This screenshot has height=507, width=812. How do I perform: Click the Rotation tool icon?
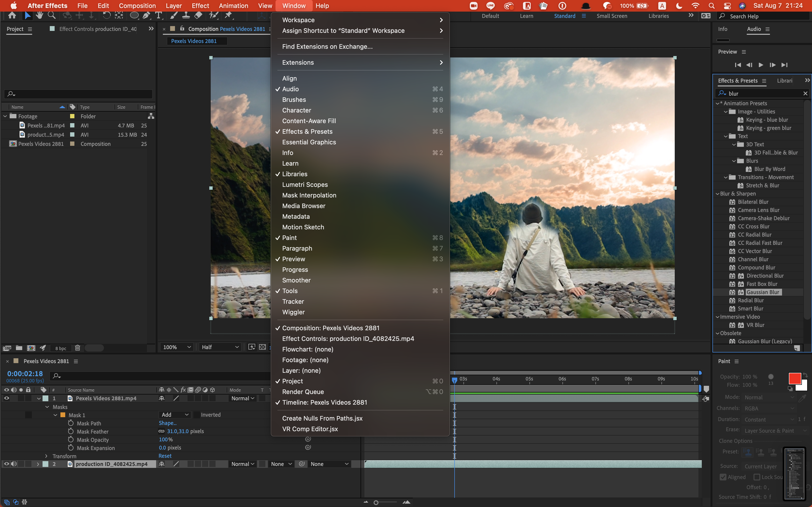click(106, 15)
